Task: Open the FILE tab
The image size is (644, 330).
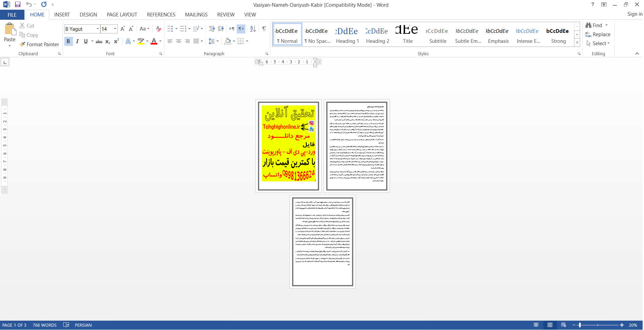Action: [12, 15]
